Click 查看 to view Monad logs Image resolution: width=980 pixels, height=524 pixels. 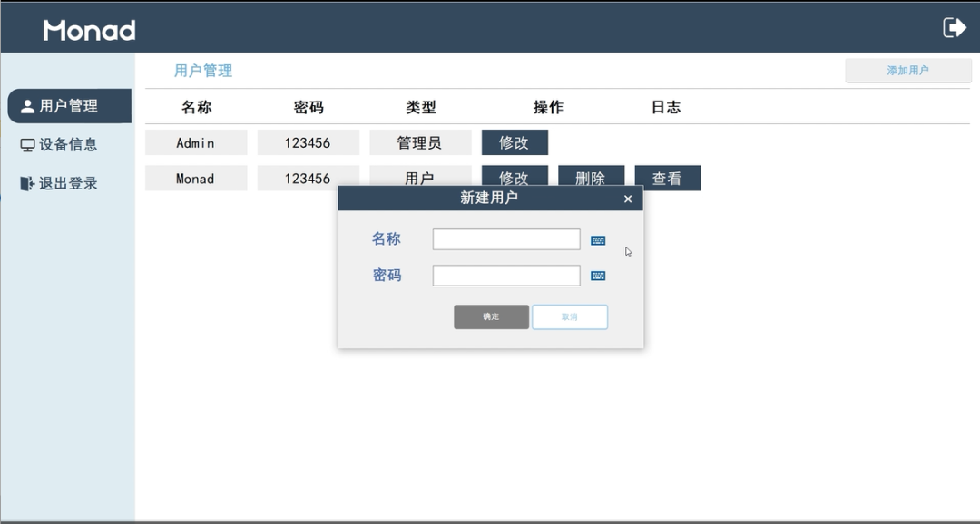[x=667, y=177]
